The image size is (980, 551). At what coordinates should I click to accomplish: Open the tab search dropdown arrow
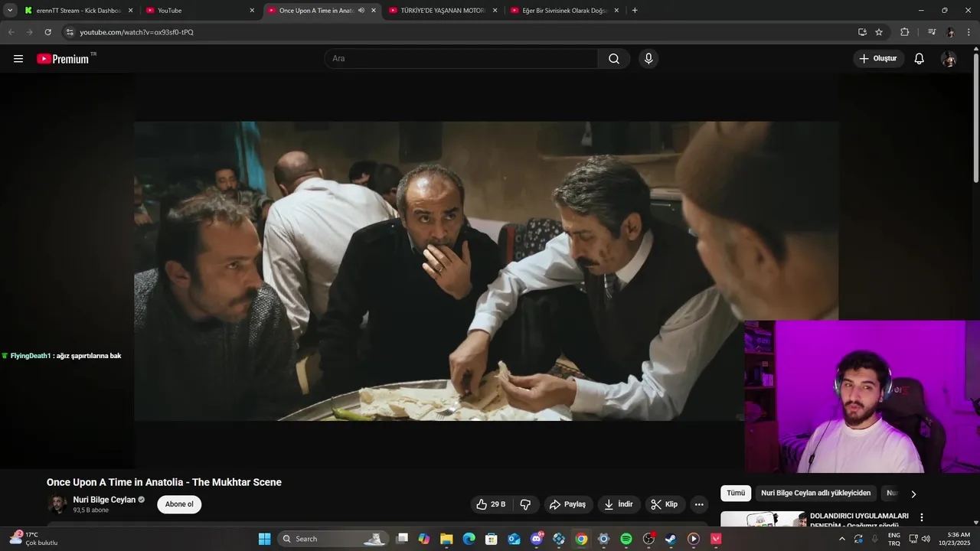10,11
